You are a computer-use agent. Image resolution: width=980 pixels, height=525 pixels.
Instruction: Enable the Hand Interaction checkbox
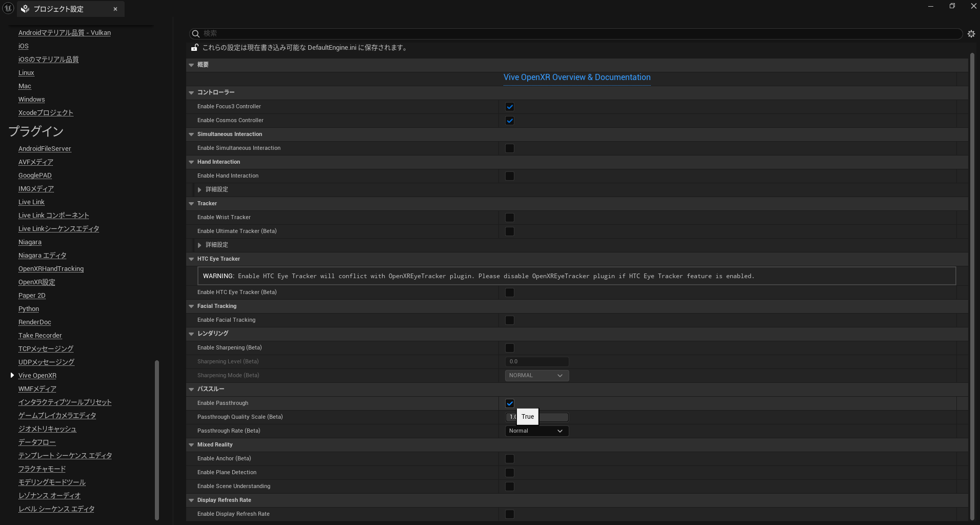509,176
